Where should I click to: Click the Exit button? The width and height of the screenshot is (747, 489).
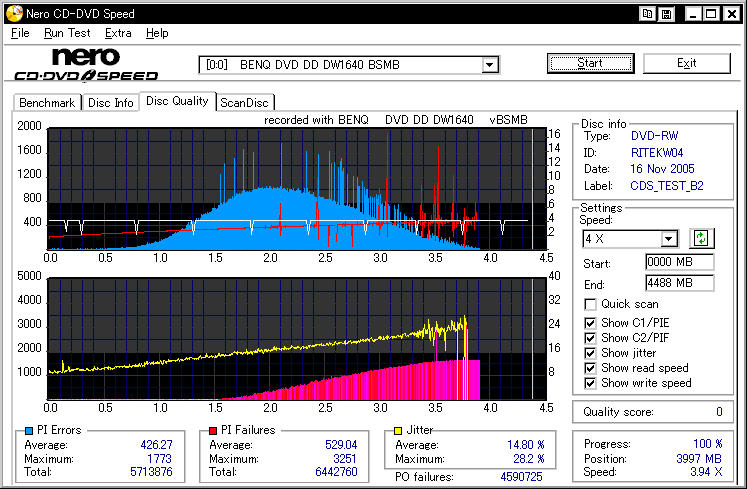(686, 63)
